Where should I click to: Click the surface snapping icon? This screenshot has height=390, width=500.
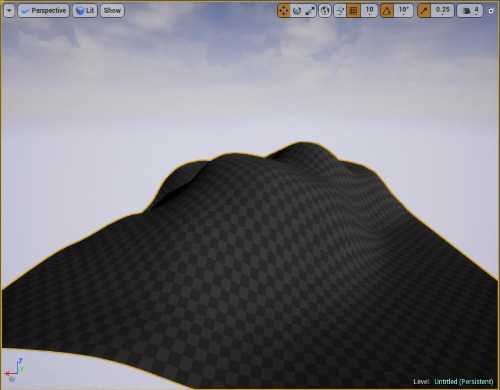[x=340, y=11]
